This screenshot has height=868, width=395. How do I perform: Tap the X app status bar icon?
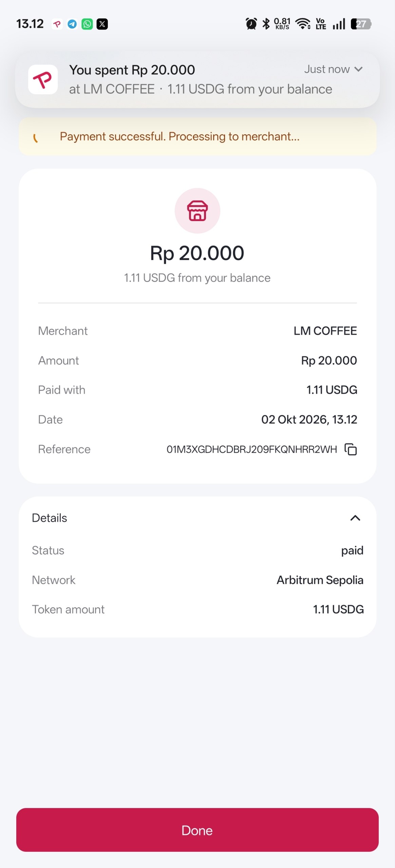(102, 24)
